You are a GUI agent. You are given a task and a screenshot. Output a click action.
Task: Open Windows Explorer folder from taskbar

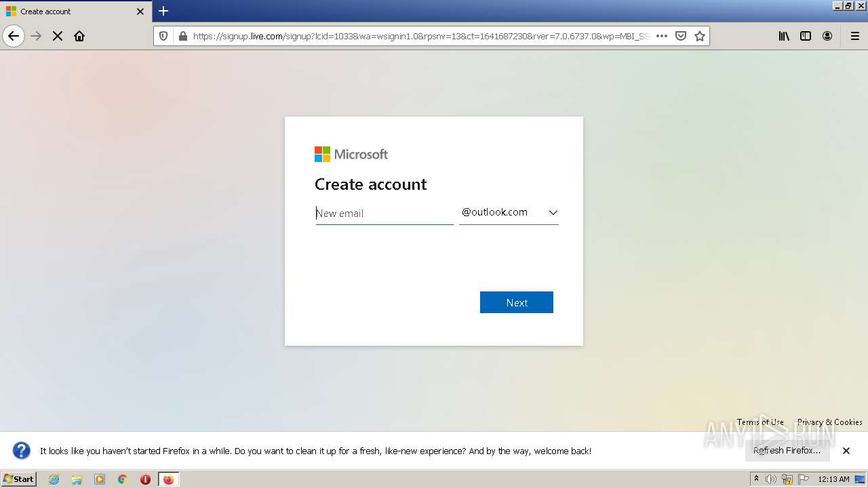[77, 479]
